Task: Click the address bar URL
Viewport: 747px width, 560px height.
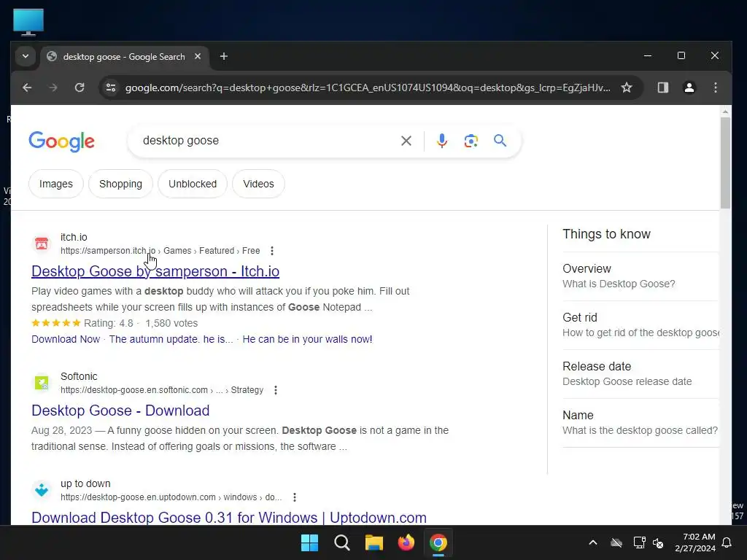Action: tap(368, 87)
